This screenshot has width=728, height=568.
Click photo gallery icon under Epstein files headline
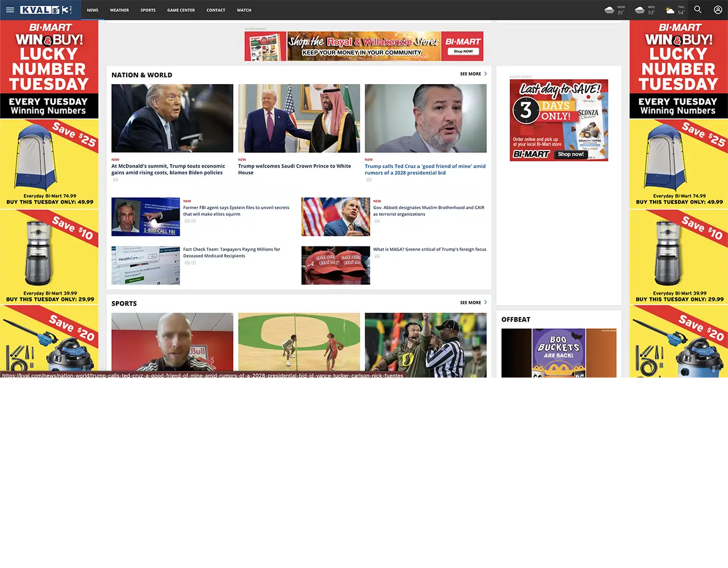187,221
